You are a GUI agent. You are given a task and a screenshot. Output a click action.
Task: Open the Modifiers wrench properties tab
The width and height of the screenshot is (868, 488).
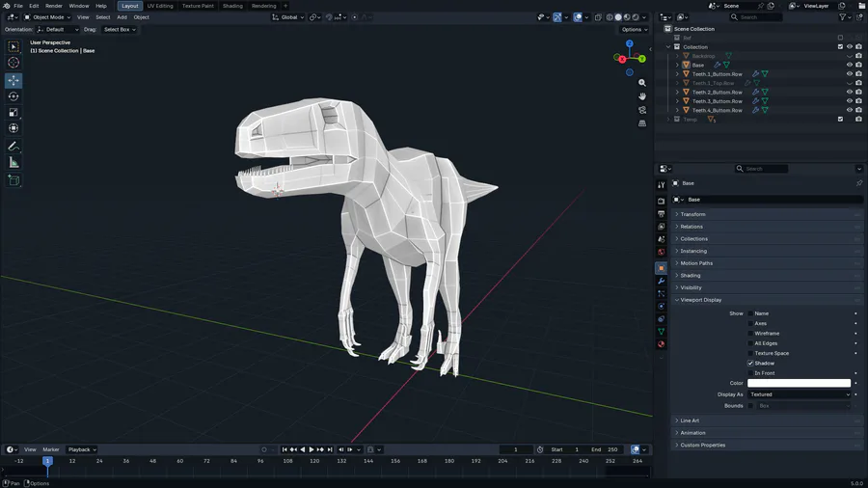tap(661, 281)
